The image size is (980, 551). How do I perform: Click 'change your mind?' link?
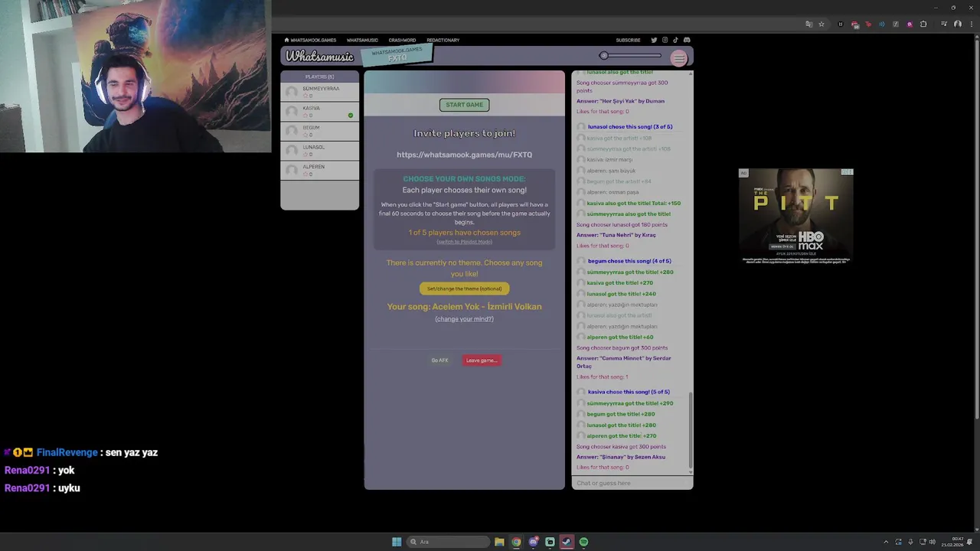(464, 319)
